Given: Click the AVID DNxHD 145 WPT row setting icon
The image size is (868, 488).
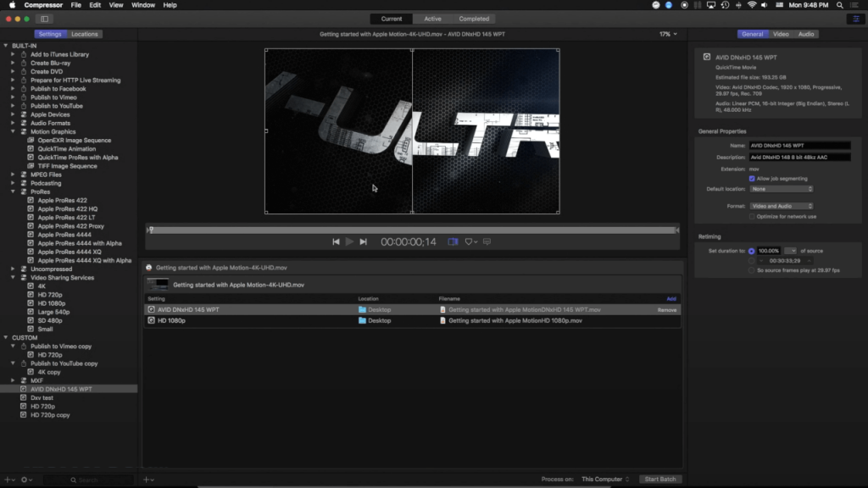Looking at the screenshot, I should 151,310.
